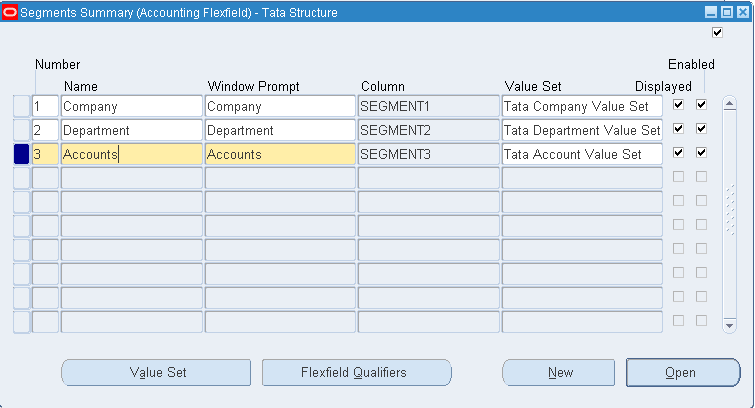Click the Oracle logo icon in title bar

point(10,13)
